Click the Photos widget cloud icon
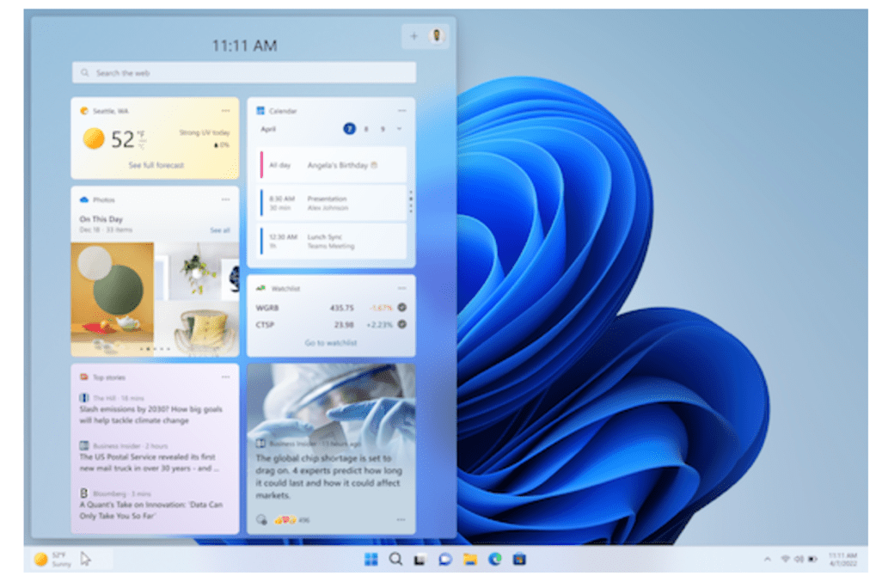 pos(84,199)
